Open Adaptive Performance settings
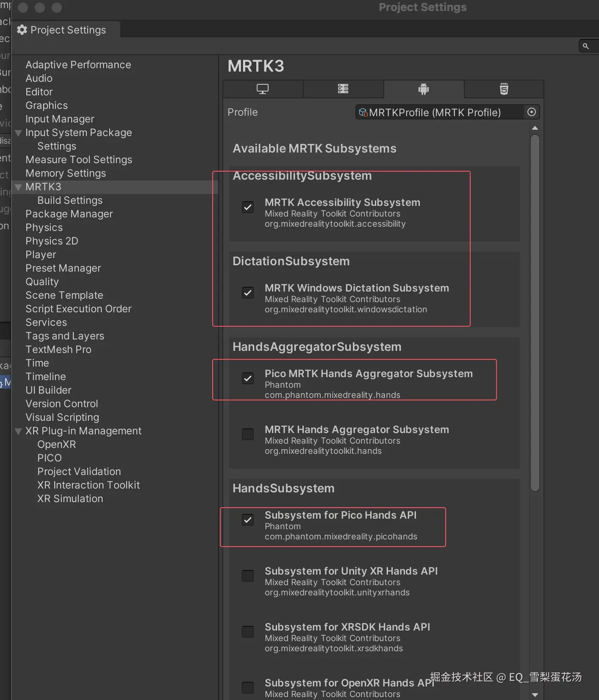Screen dimensions: 599x700 click(x=78, y=65)
